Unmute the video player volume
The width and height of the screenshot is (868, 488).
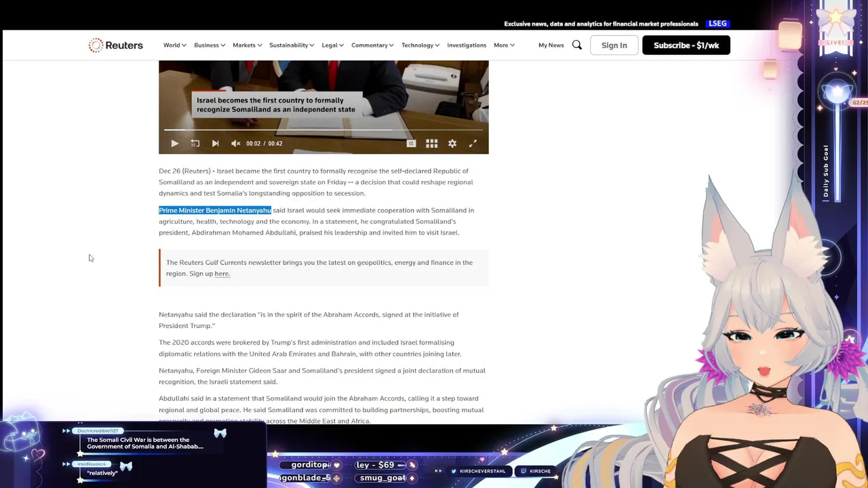click(x=235, y=143)
